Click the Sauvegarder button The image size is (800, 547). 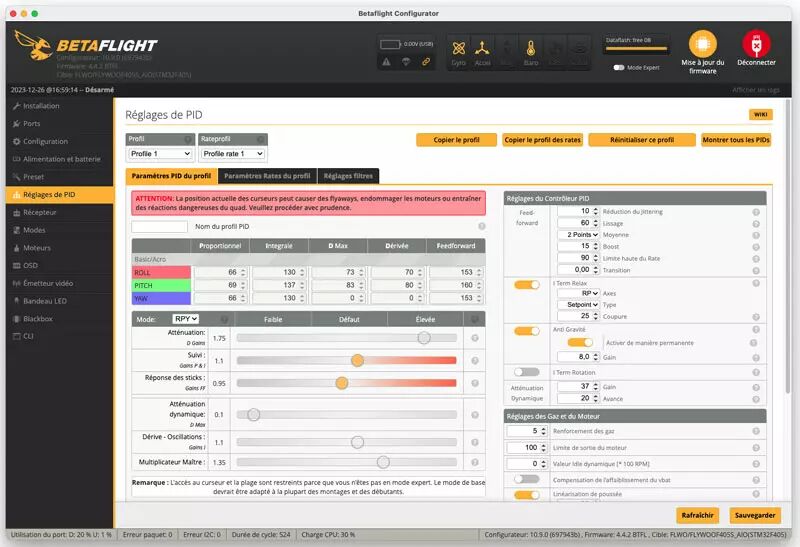tap(755, 515)
